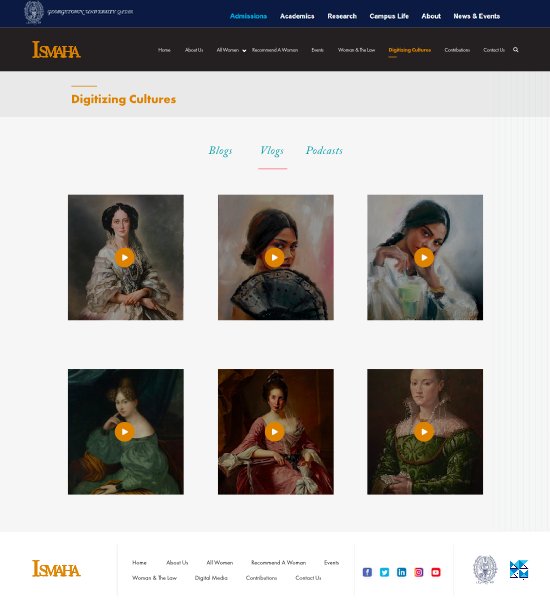This screenshot has height=605, width=550.
Task: Open Admissions in the top university bar
Action: coord(248,16)
